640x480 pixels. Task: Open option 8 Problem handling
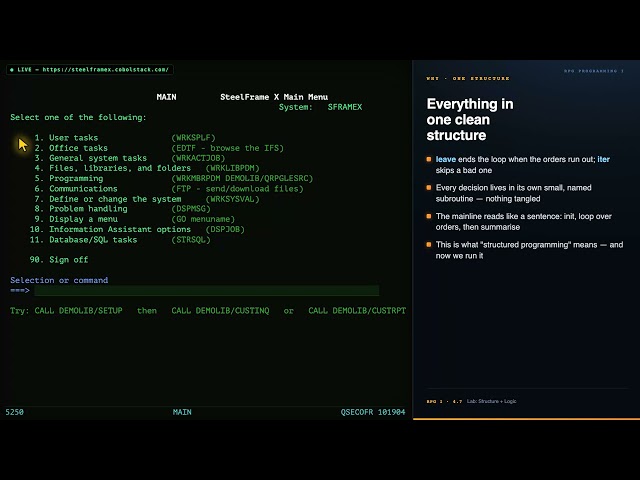[81, 209]
